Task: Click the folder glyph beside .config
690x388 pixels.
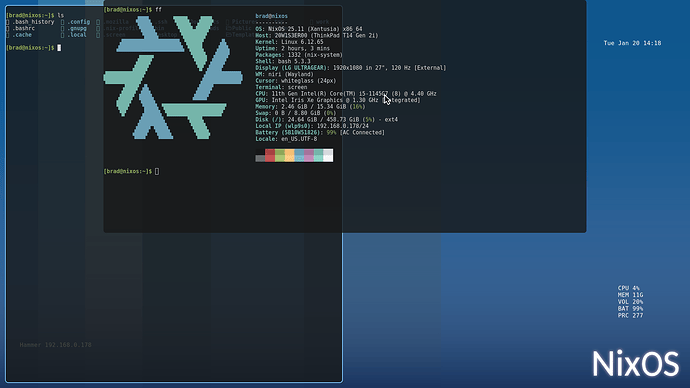Action: click(x=62, y=22)
